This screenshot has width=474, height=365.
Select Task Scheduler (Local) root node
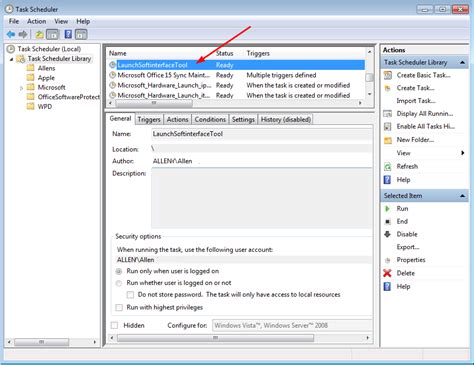(49, 49)
